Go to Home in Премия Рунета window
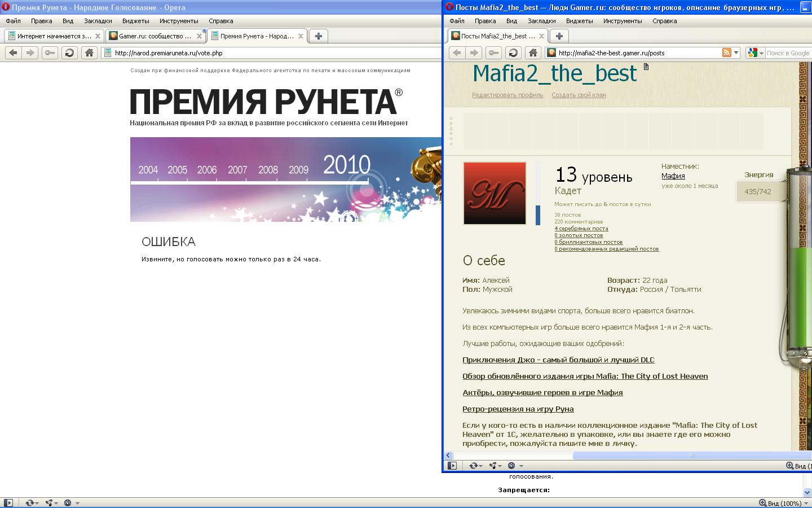The image size is (812, 508). pyautogui.click(x=89, y=52)
